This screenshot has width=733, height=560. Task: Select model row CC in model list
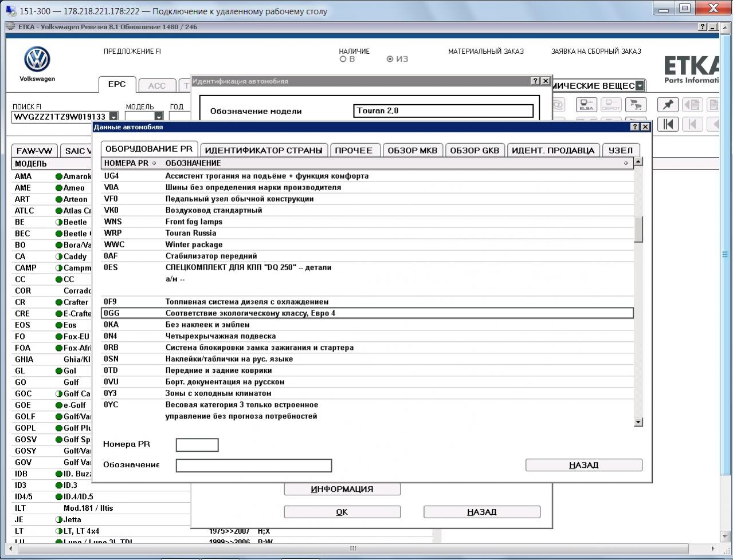53,279
